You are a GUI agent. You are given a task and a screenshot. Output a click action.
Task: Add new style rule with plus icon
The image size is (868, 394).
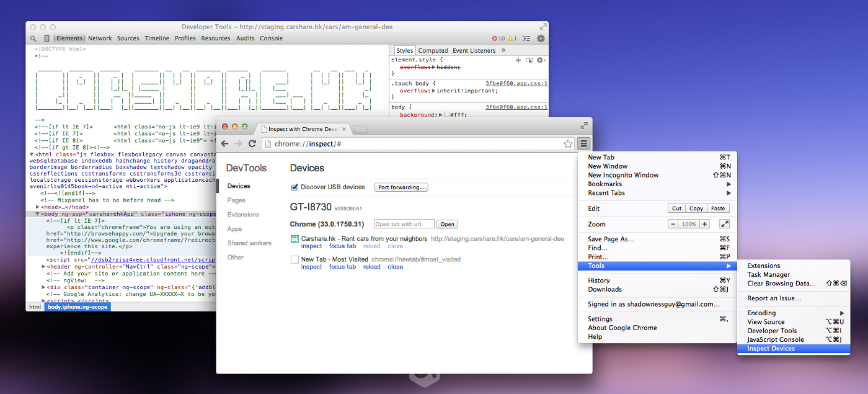click(518, 60)
